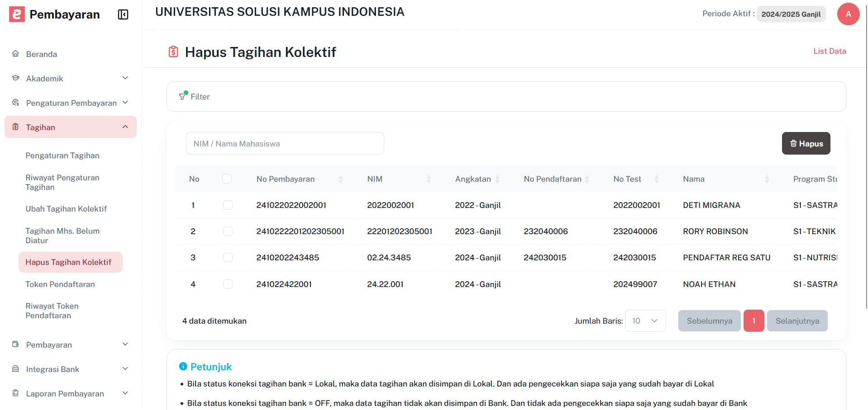Check the checkbox for RORY ROBINSON row
This screenshot has height=410, width=868.
[x=228, y=231]
